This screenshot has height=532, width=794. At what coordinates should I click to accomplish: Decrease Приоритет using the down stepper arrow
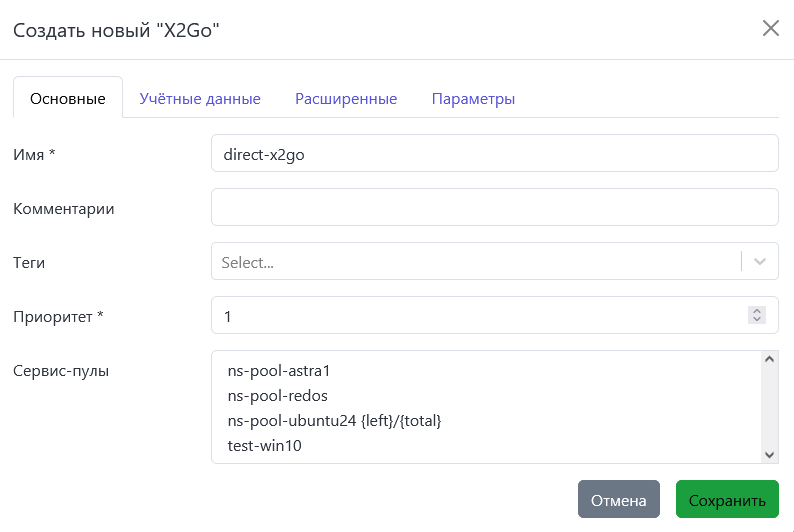pyautogui.click(x=757, y=321)
